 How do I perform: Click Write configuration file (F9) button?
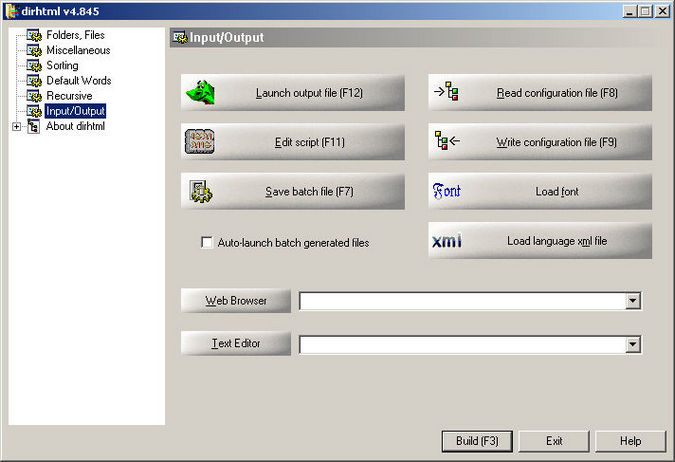point(540,142)
